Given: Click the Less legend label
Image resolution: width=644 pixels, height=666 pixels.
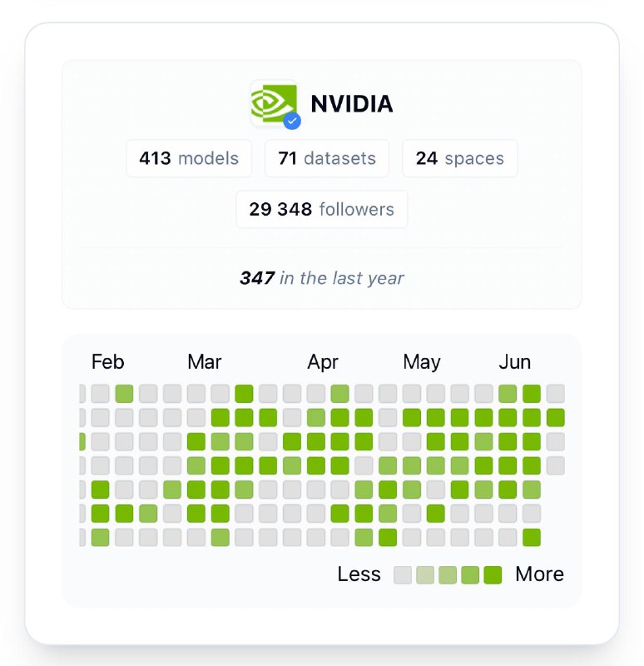Looking at the screenshot, I should pyautogui.click(x=359, y=574).
